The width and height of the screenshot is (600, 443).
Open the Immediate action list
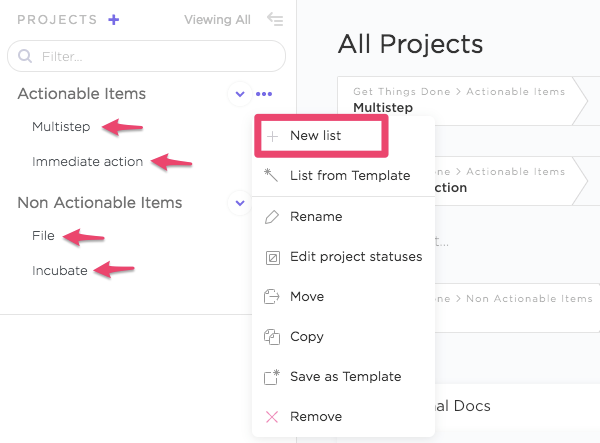pos(87,161)
